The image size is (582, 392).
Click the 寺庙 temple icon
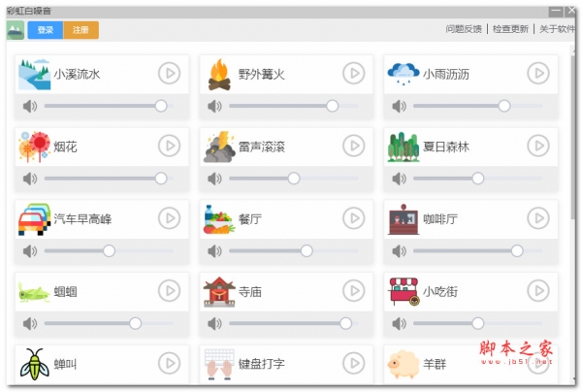tap(218, 291)
